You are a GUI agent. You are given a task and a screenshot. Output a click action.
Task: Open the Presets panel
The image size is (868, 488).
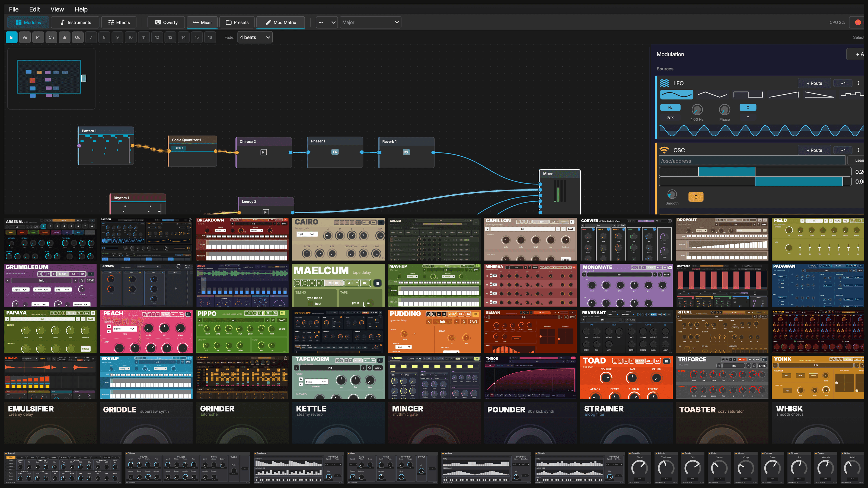237,23
